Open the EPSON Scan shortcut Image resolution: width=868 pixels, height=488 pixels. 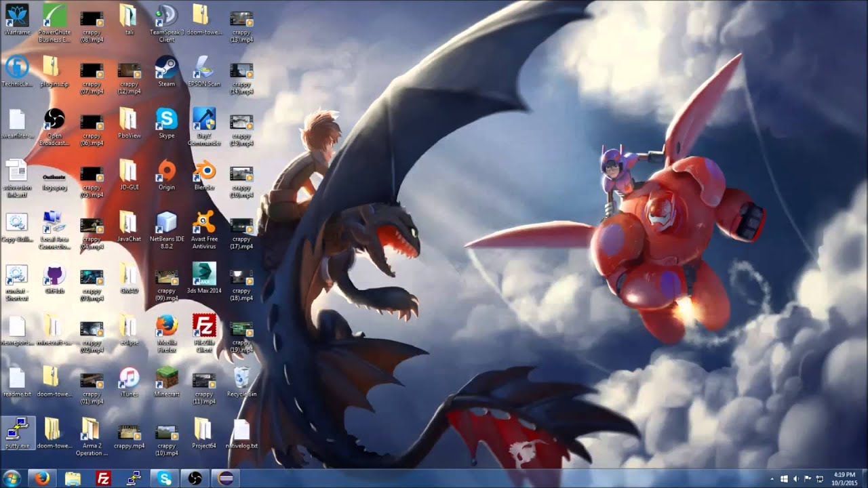[204, 71]
